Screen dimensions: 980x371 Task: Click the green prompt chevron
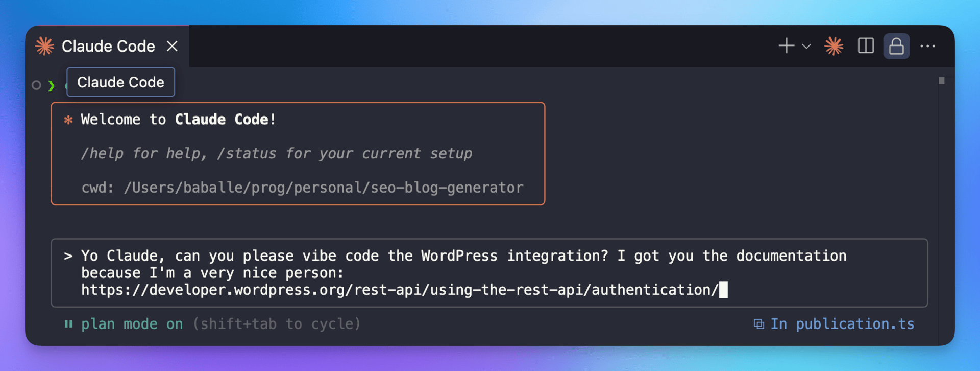(x=51, y=86)
